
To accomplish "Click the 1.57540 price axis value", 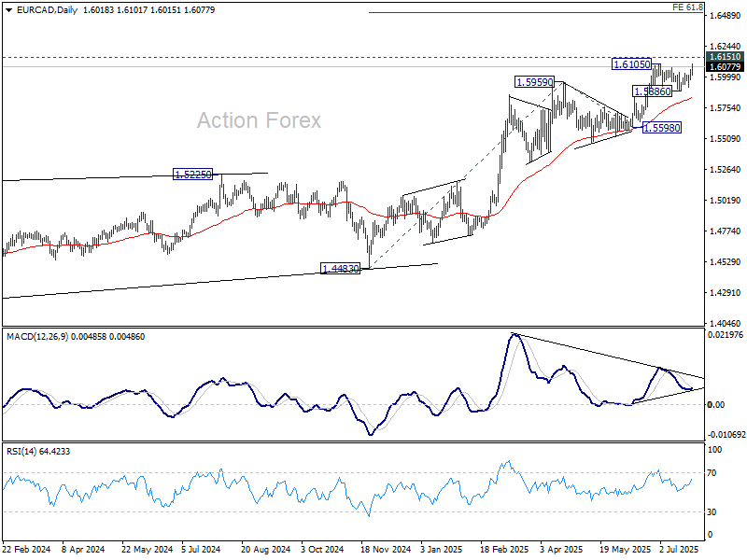I will [726, 108].
